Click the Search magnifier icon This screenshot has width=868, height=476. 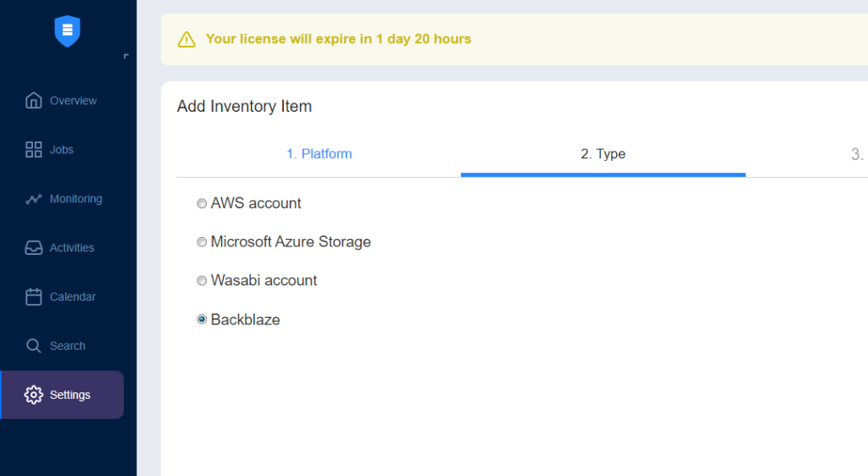[x=33, y=346]
